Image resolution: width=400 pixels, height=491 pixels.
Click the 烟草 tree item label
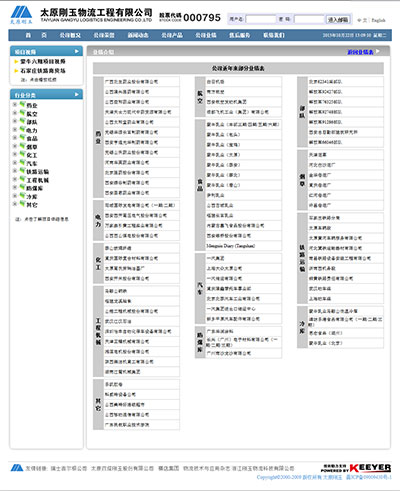(x=32, y=147)
